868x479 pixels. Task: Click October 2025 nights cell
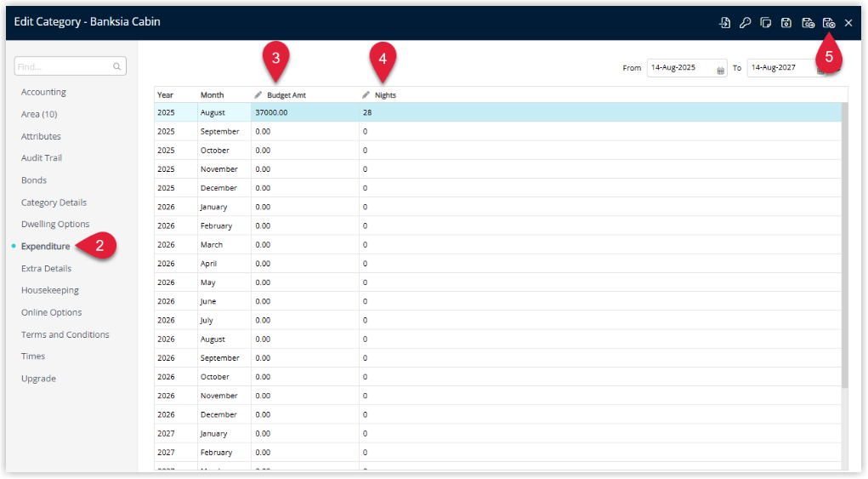(600, 150)
